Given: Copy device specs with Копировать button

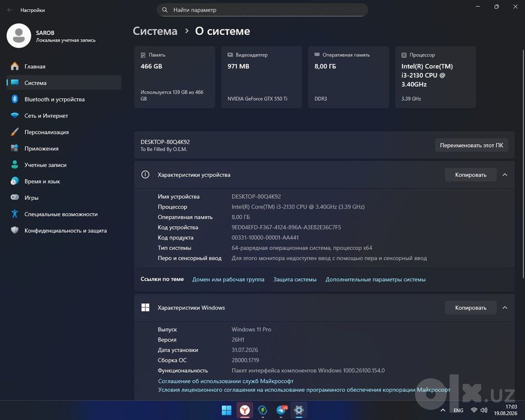Looking at the screenshot, I should tap(471, 175).
